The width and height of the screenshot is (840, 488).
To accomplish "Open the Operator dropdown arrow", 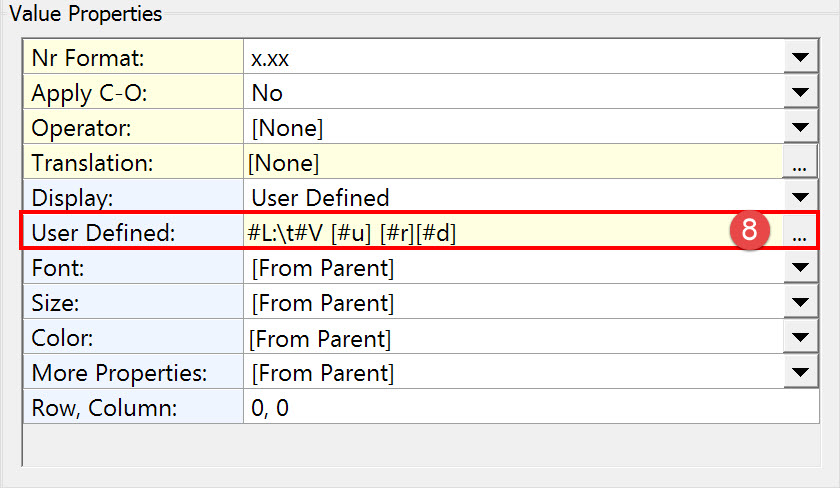I will tap(799, 128).
